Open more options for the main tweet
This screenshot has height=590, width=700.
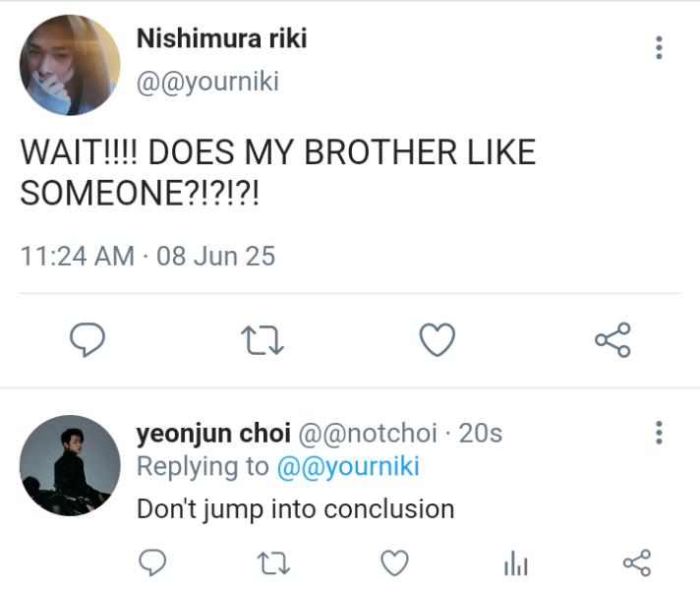tap(659, 47)
